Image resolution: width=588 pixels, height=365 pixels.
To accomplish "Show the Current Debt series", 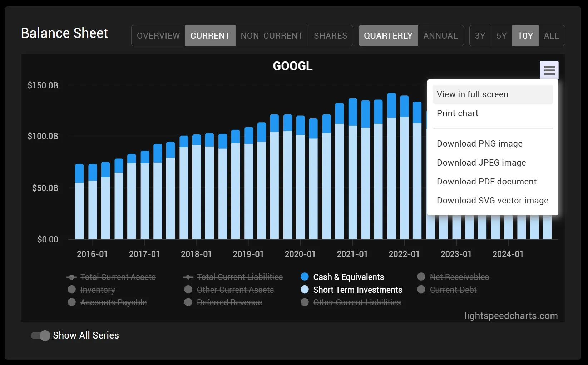I will [447, 290].
